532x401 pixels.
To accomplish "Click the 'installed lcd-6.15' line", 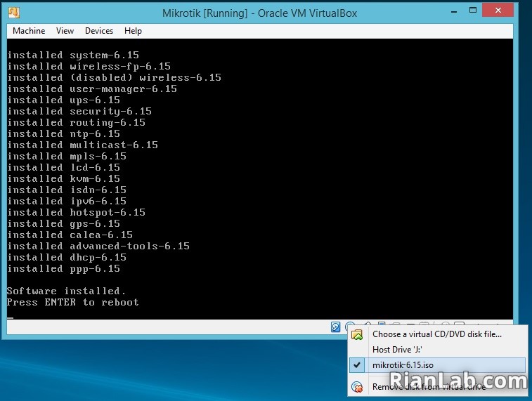I will pos(64,167).
